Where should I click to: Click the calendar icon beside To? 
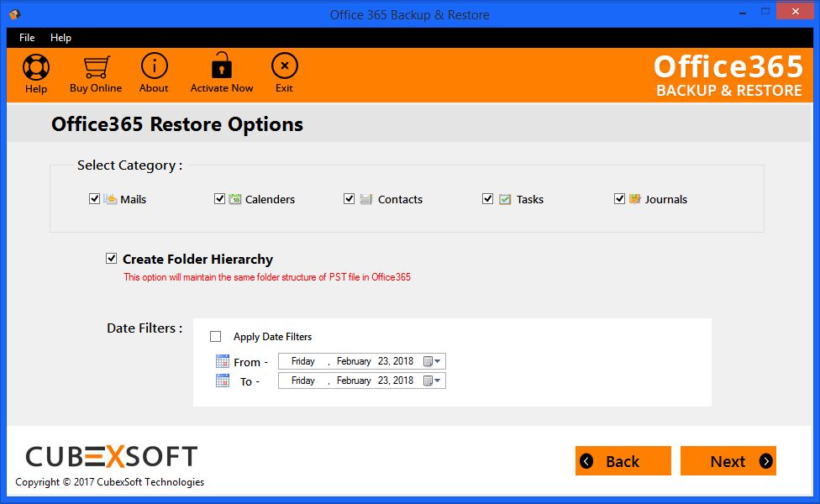(223, 381)
